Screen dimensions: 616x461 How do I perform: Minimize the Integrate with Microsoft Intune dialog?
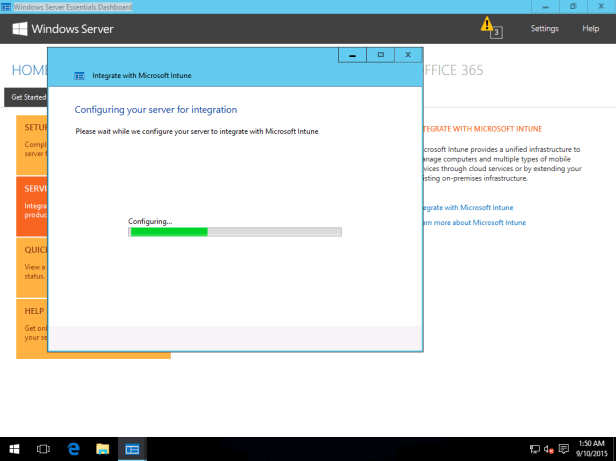pos(353,54)
